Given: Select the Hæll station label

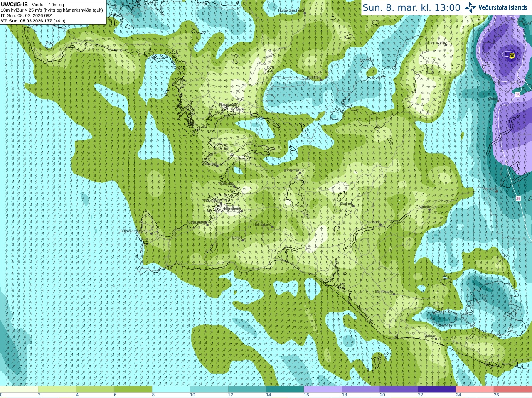Looking at the screenshot, I should (376, 222).
